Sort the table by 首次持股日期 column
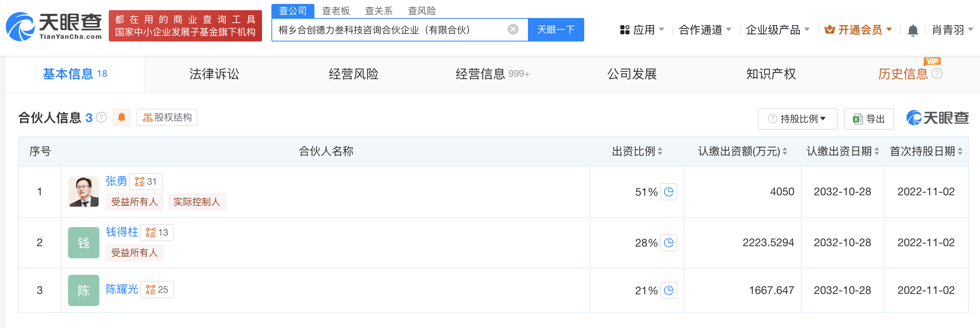The height and width of the screenshot is (328, 980). (960, 151)
